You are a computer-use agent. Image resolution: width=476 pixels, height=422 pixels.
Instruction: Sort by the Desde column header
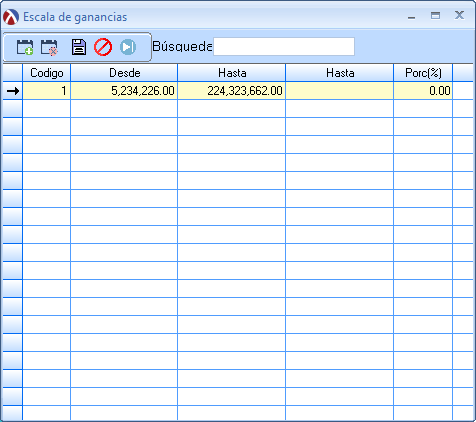point(124,73)
